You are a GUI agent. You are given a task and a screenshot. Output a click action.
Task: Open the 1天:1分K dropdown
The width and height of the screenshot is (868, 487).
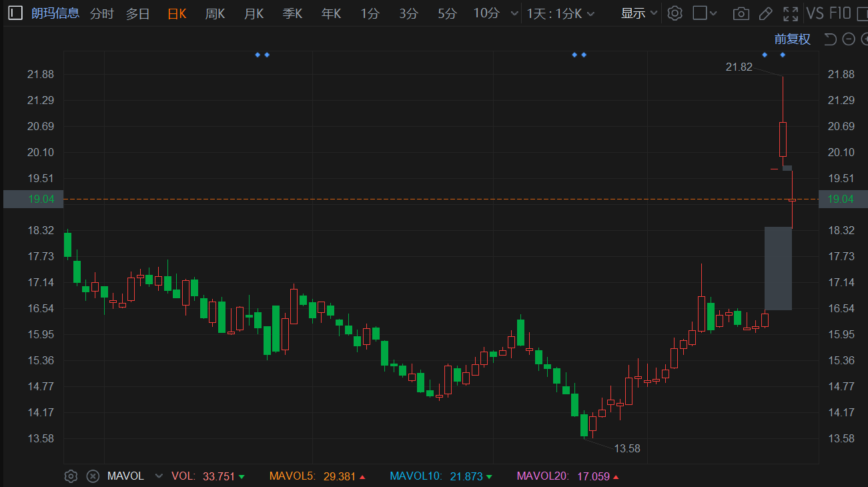(x=560, y=13)
